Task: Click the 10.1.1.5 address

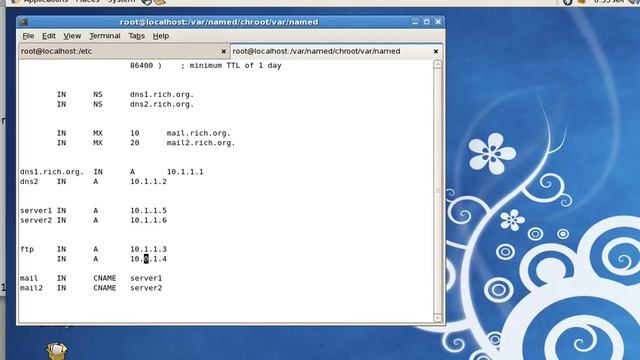Action: [x=148, y=211]
